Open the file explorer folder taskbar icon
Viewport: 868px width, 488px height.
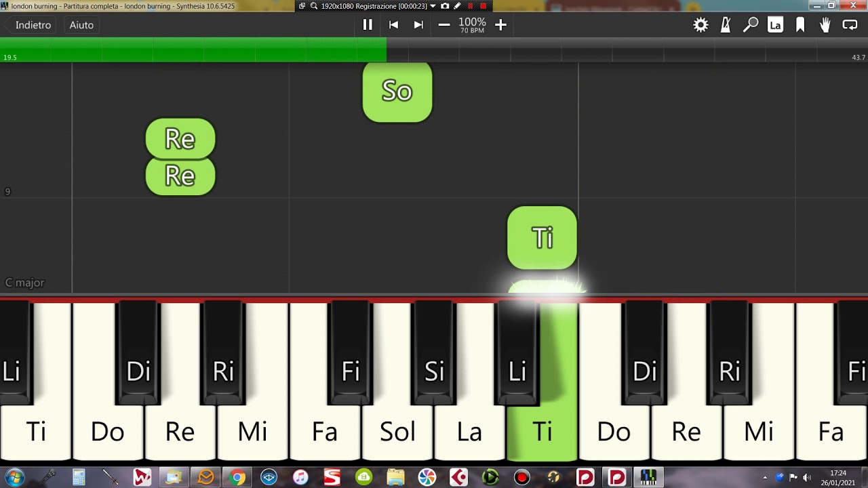coord(395,478)
